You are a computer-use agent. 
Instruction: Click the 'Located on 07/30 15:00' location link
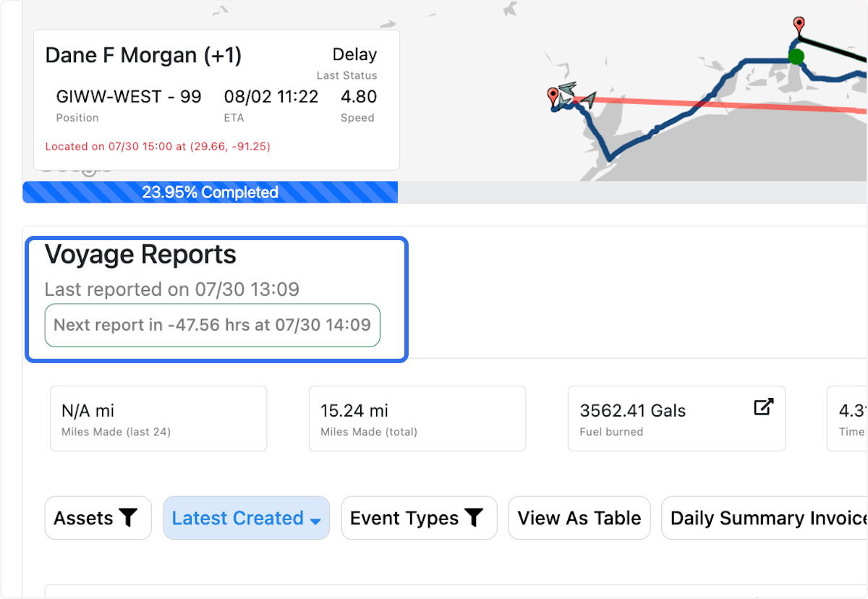pyautogui.click(x=157, y=146)
